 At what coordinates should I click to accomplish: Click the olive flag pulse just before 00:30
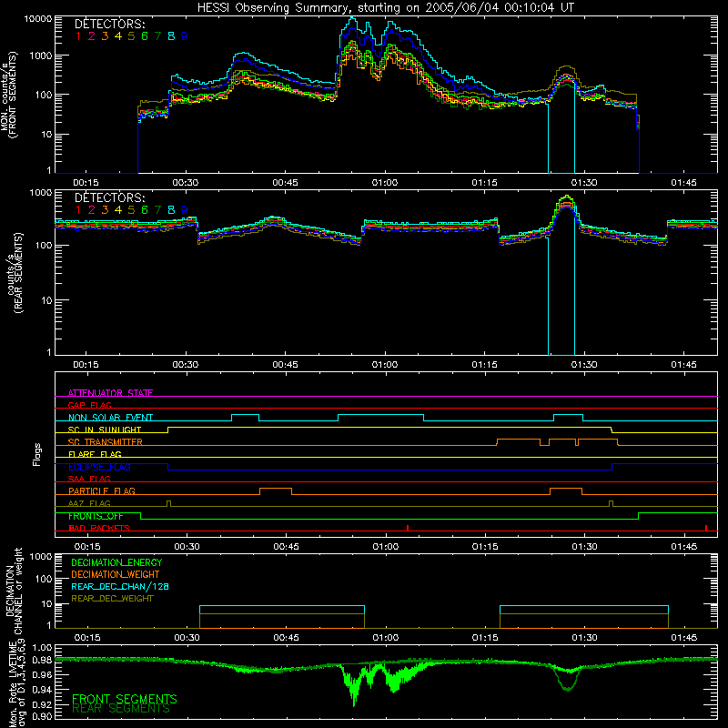coord(168,503)
